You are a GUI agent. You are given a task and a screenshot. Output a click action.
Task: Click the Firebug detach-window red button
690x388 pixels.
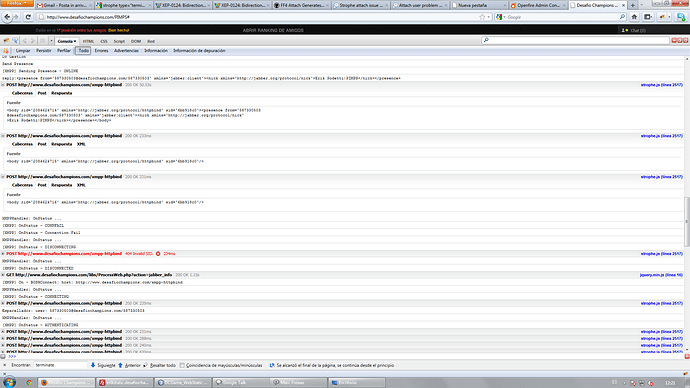tap(679, 40)
